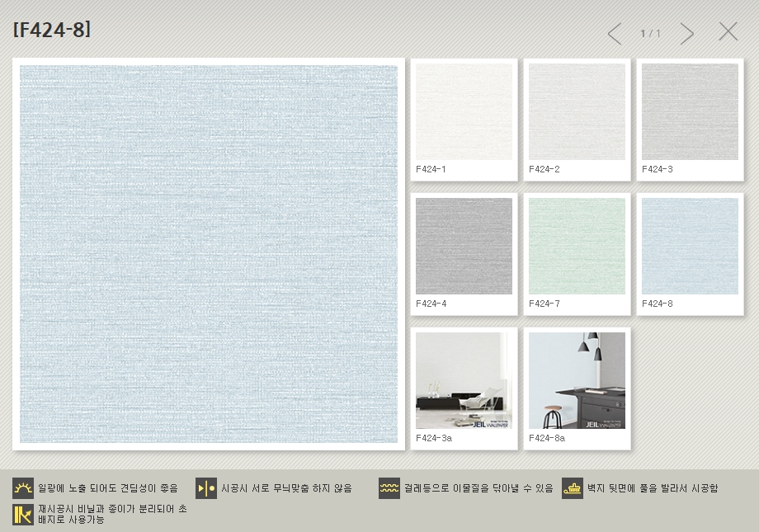Click the paste-on-back brush icon
The width and height of the screenshot is (759, 532).
click(572, 488)
